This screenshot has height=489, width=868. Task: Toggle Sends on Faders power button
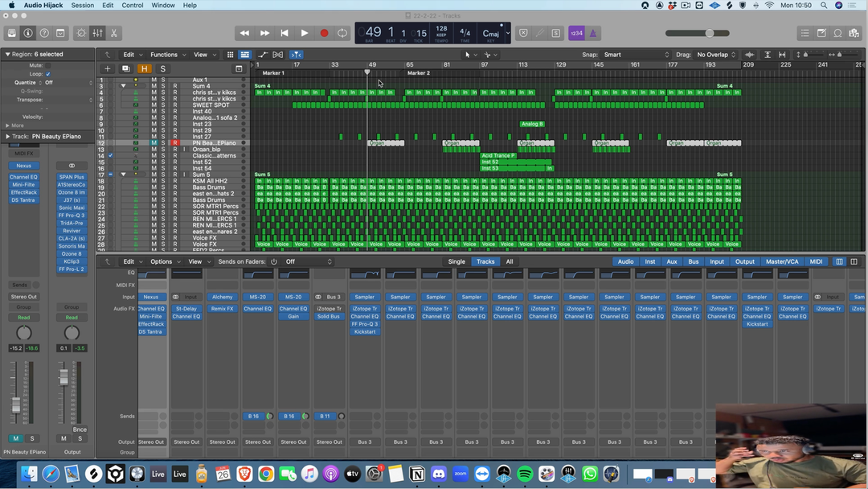(x=274, y=261)
